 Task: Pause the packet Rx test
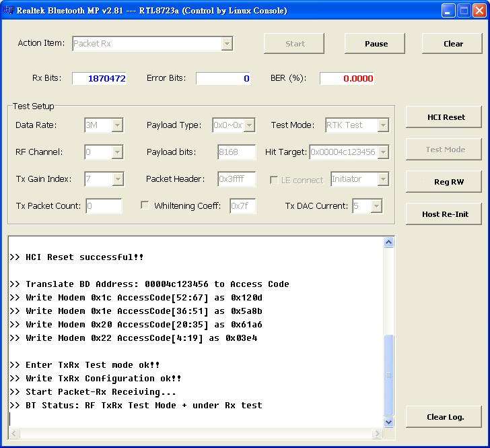pyautogui.click(x=375, y=44)
